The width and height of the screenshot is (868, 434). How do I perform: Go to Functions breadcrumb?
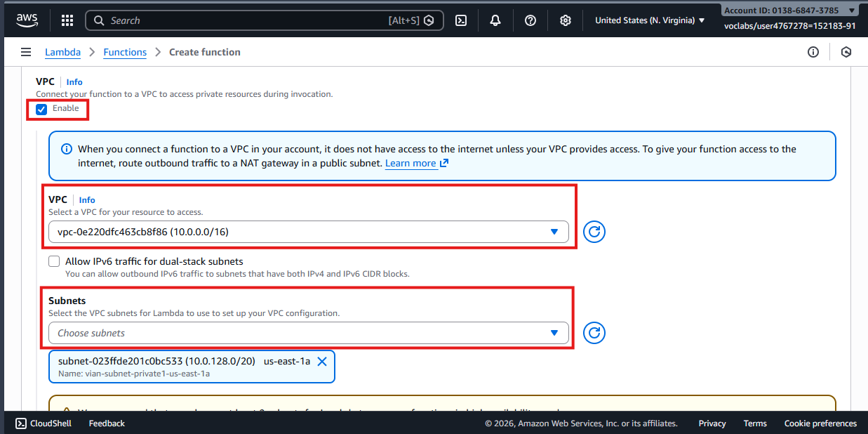[x=125, y=52]
